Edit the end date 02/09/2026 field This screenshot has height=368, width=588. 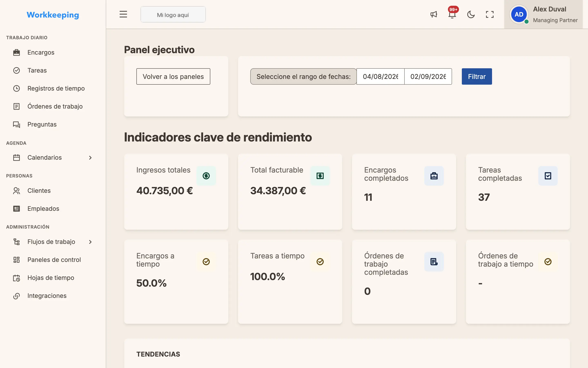(x=428, y=76)
